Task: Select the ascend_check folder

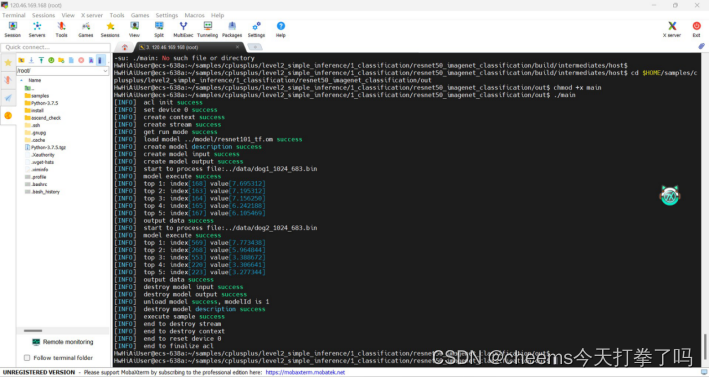Action: (x=43, y=118)
